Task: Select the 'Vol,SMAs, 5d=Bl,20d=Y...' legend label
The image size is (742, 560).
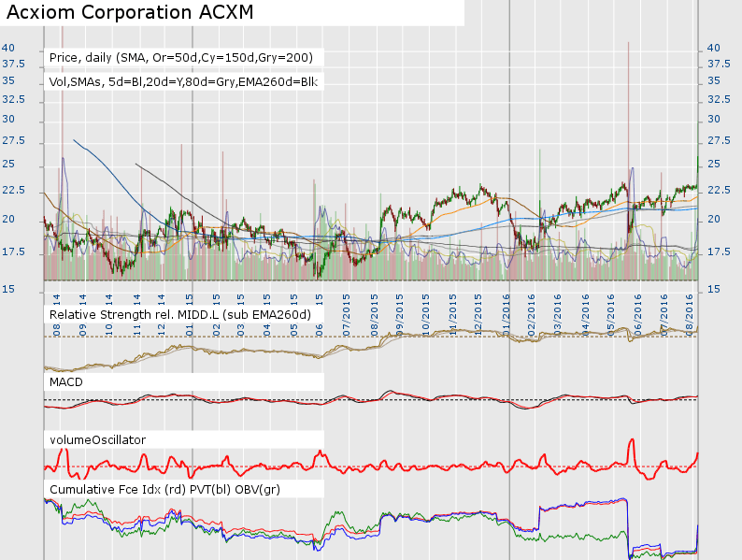Action: point(183,82)
